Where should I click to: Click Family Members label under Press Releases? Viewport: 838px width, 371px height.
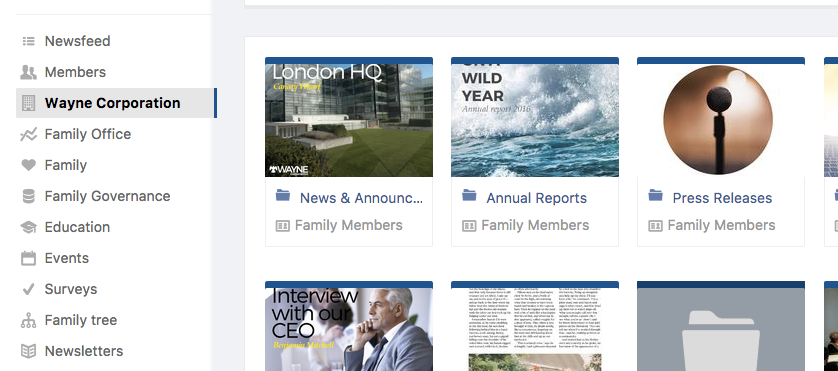[721, 226]
